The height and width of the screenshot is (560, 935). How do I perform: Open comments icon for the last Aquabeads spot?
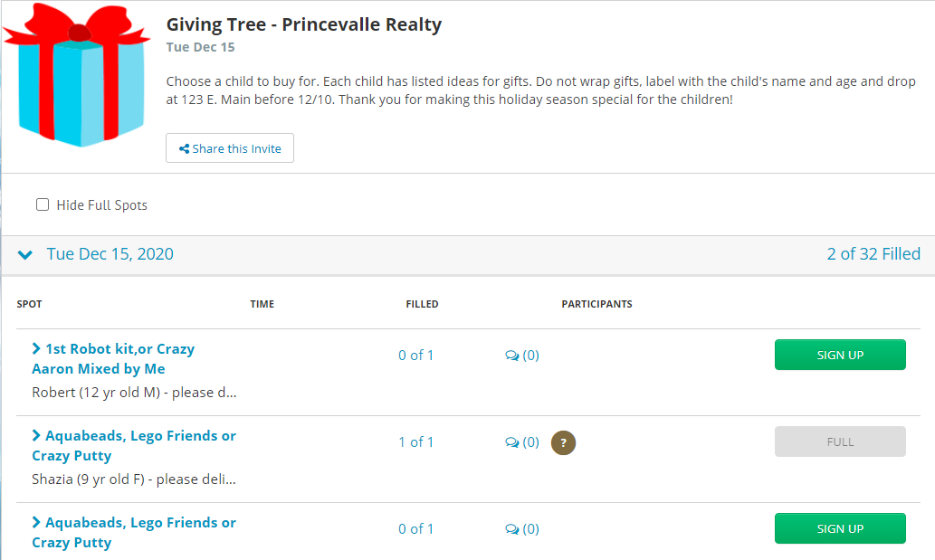tap(512, 529)
